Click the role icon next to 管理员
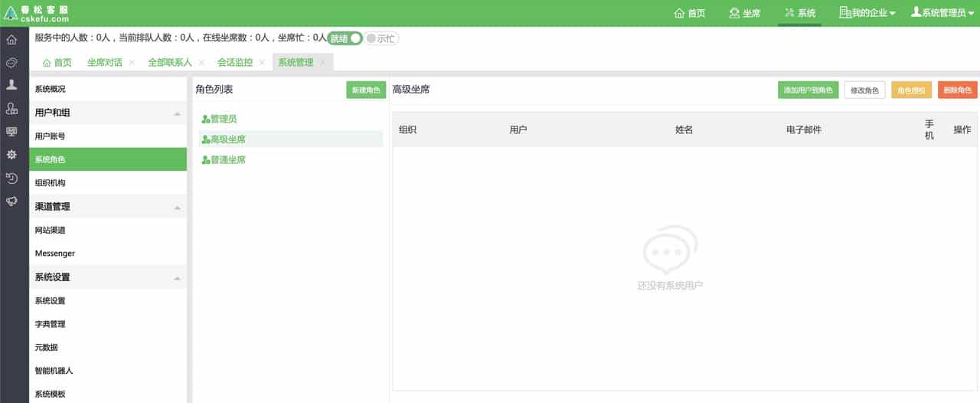 206,120
